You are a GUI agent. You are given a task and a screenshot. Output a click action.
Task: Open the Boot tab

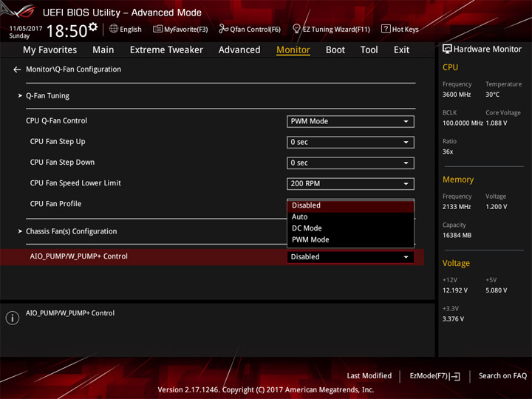335,50
